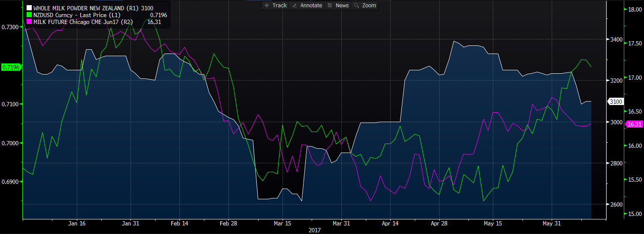Screen dimensions: 644x234
Task: Click the Annotate pencil icon
Action: point(295,6)
